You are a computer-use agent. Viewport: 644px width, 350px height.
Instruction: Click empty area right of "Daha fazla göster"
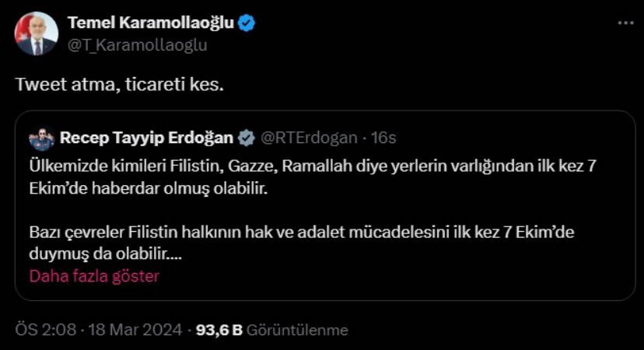pyautogui.click(x=389, y=276)
